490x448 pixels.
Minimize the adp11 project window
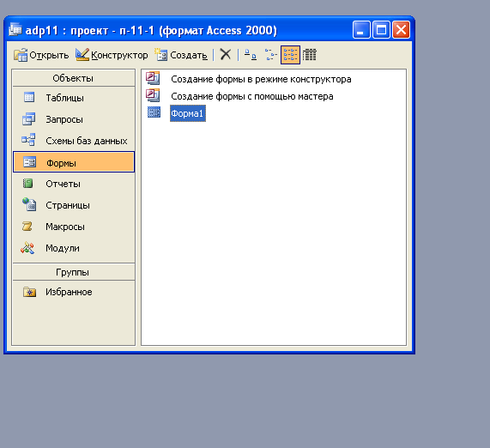[361, 30]
